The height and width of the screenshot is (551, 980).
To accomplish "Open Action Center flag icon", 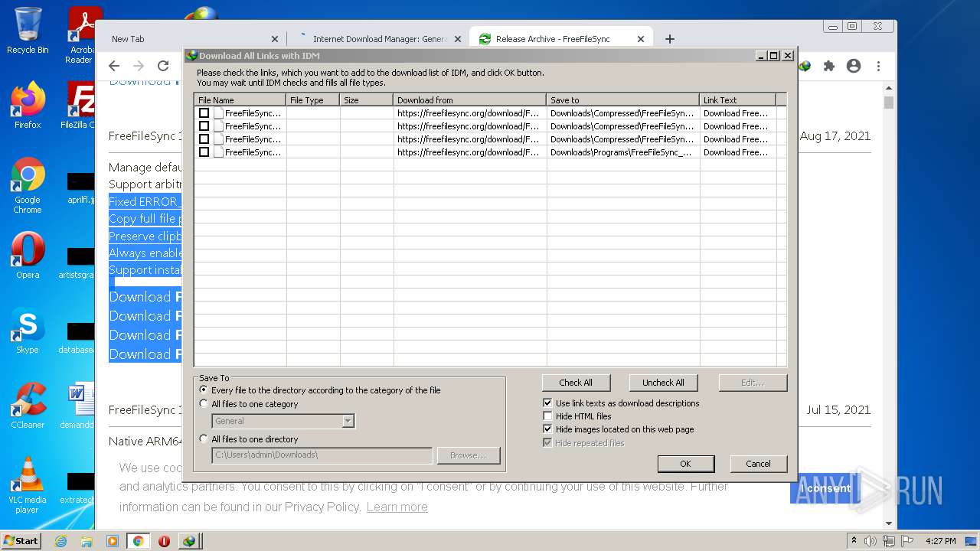I will point(907,541).
